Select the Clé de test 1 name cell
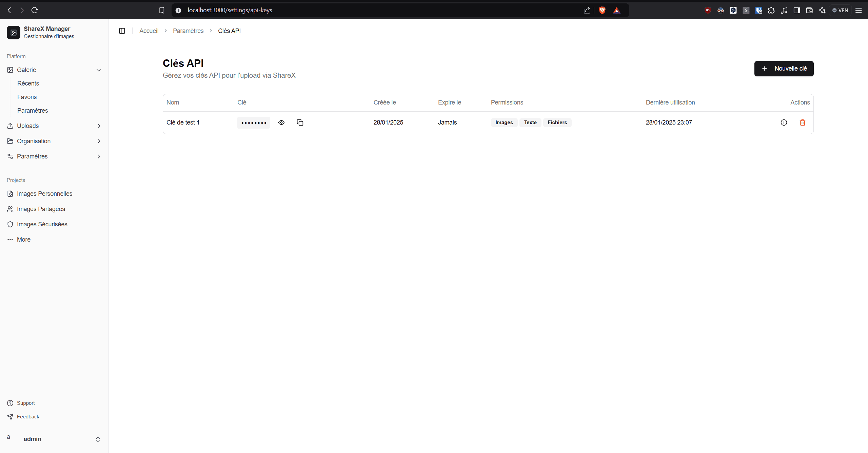 tap(183, 122)
